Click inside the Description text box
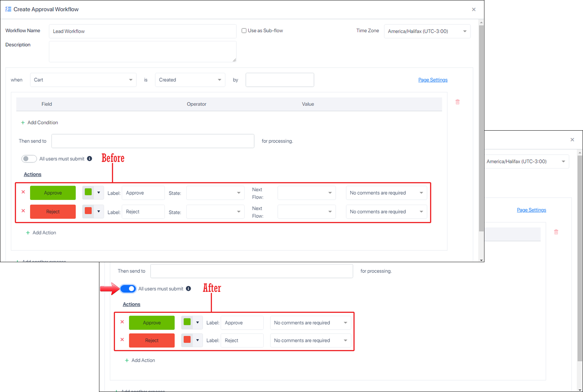 142,51
